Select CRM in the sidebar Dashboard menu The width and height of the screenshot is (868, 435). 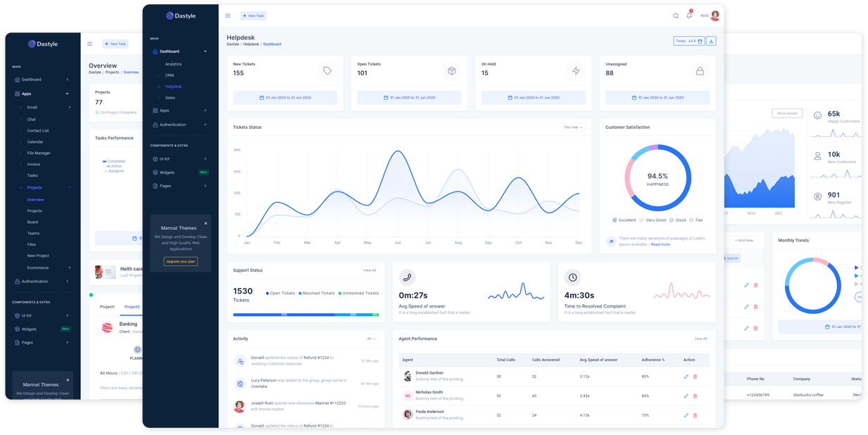point(170,75)
